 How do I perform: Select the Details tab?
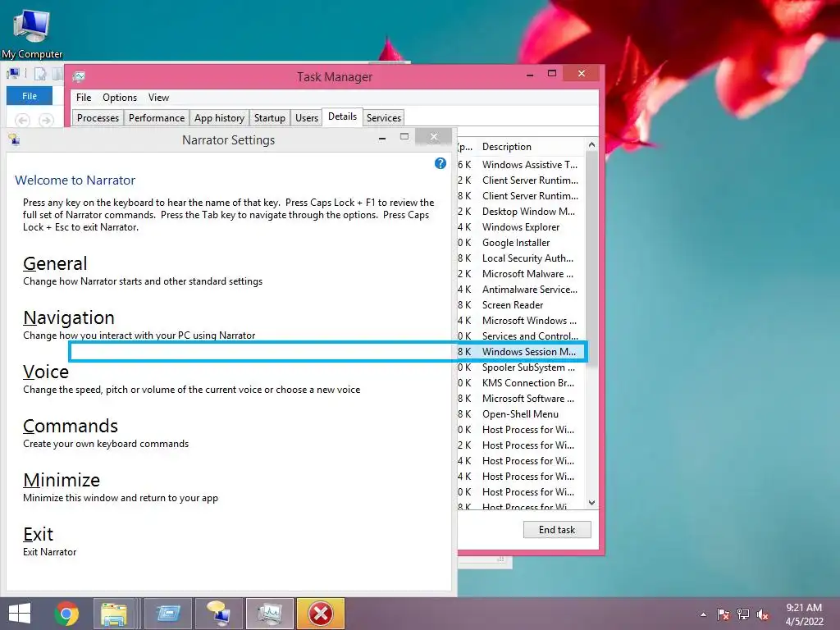click(342, 116)
